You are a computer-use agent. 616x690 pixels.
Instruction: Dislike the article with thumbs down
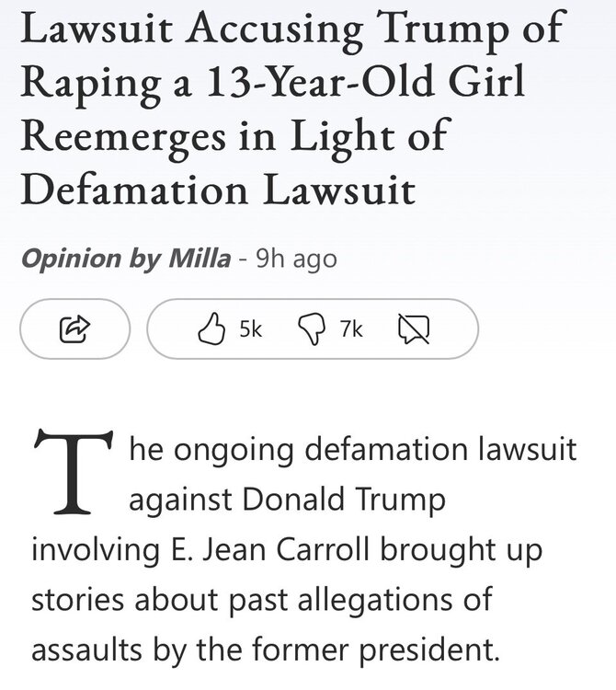(314, 328)
